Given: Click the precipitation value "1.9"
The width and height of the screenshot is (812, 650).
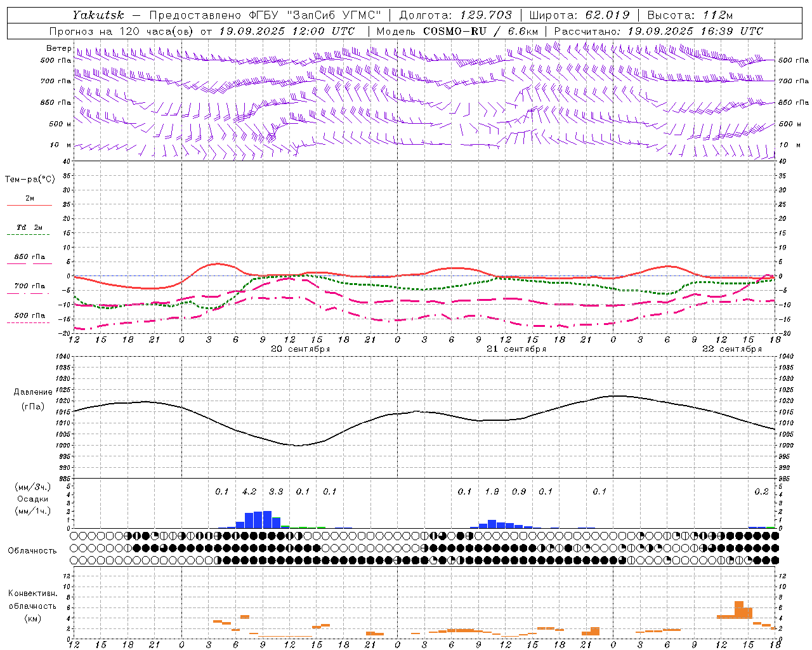Looking at the screenshot, I should pos(492,492).
